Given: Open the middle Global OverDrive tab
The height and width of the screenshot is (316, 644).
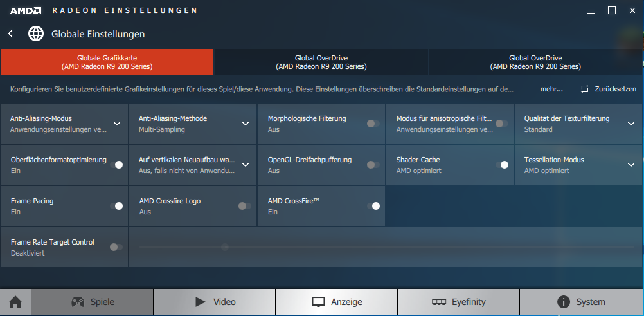Looking at the screenshot, I should tap(321, 62).
